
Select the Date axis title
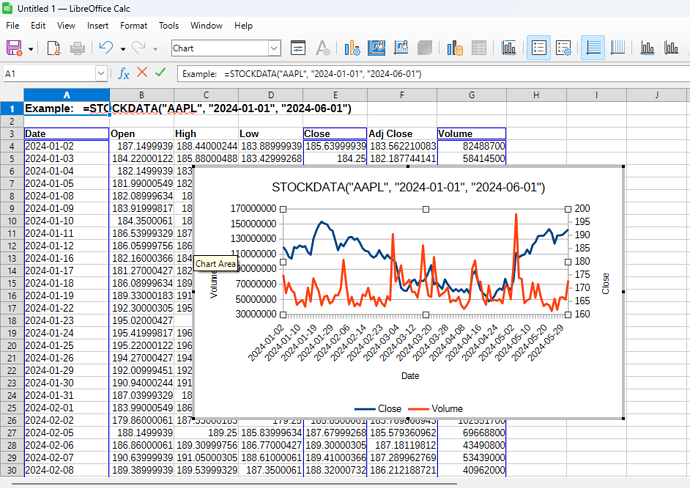click(x=410, y=376)
